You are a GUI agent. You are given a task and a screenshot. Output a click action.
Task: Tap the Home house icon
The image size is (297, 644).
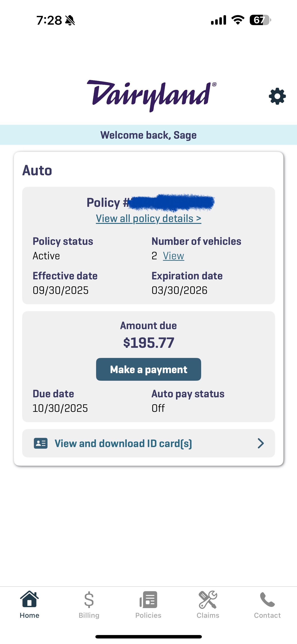29,599
